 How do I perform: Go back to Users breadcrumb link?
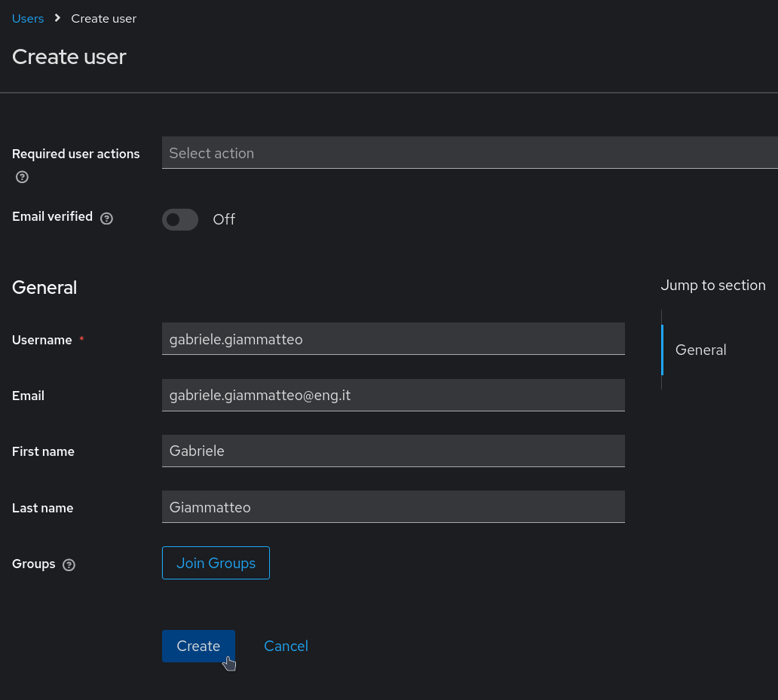[x=28, y=18]
